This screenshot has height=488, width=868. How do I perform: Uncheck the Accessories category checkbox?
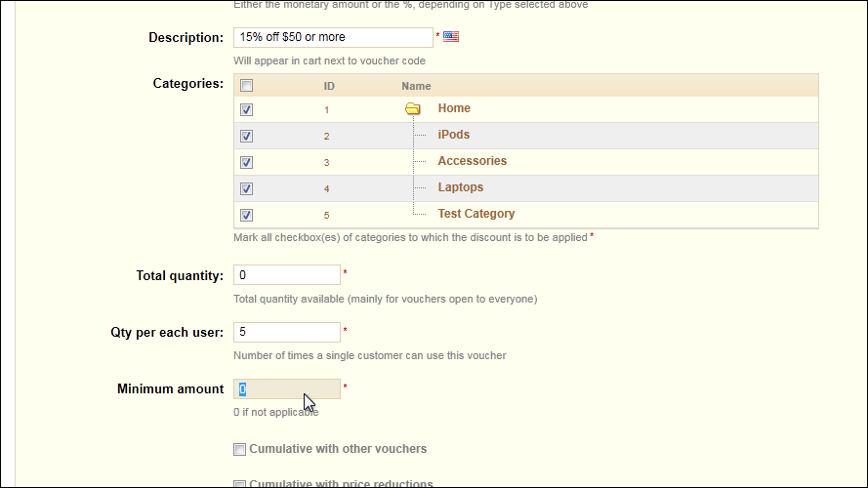pyautogui.click(x=246, y=163)
